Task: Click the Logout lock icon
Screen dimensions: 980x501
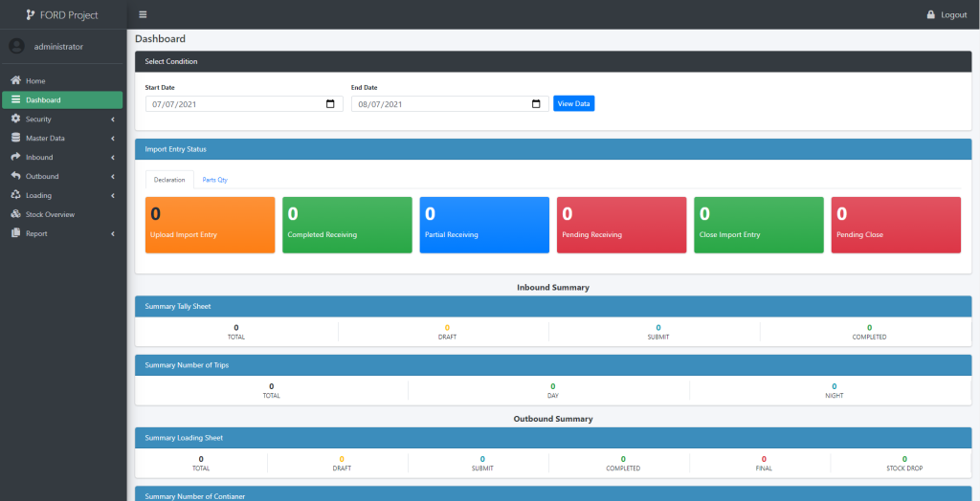Action: (x=930, y=14)
